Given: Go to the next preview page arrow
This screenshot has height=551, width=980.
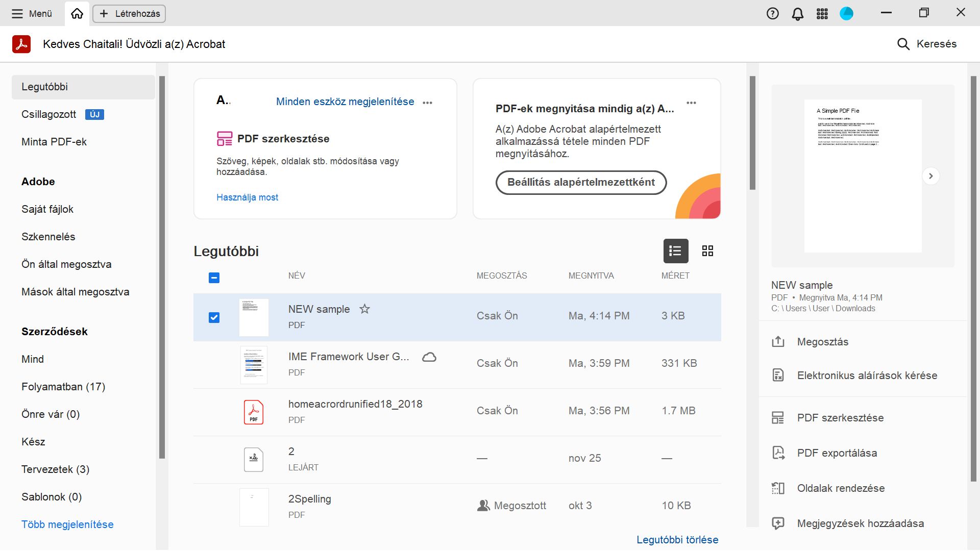Looking at the screenshot, I should click(930, 176).
